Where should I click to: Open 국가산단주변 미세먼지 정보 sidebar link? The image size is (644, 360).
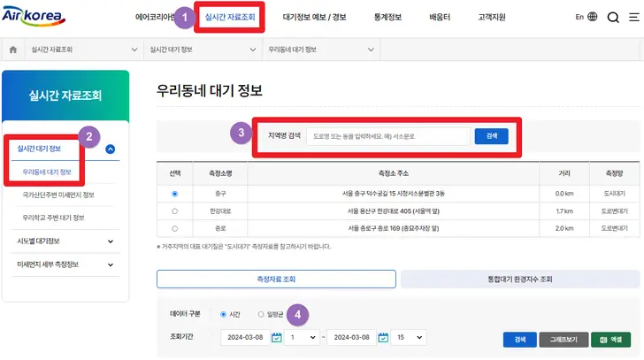pyautogui.click(x=58, y=195)
